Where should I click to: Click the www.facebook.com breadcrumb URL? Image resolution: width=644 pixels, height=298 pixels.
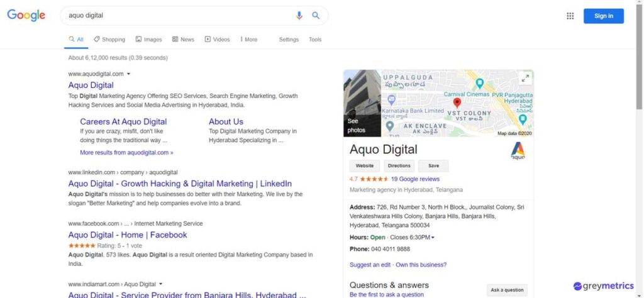pyautogui.click(x=135, y=224)
